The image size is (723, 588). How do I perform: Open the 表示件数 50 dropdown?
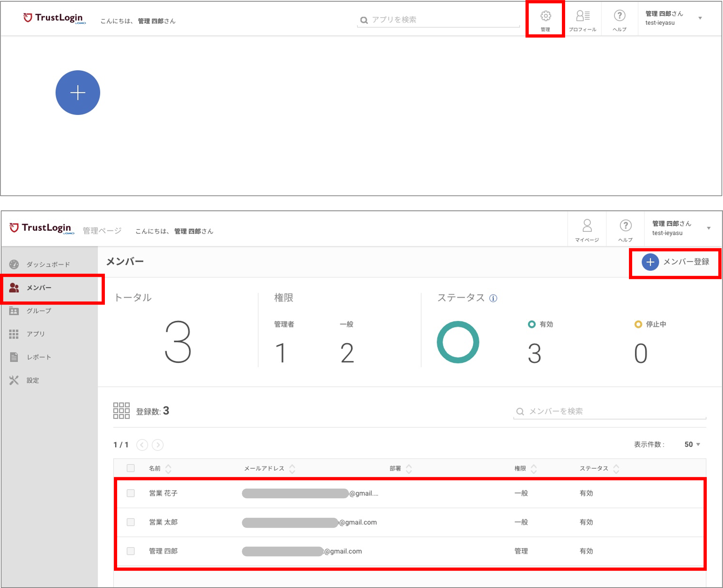[691, 445]
